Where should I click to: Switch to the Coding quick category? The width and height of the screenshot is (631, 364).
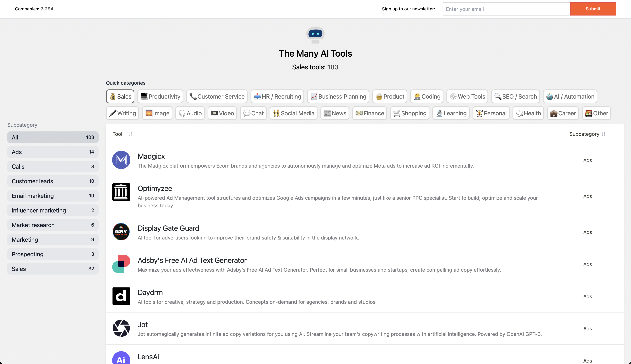click(x=427, y=97)
